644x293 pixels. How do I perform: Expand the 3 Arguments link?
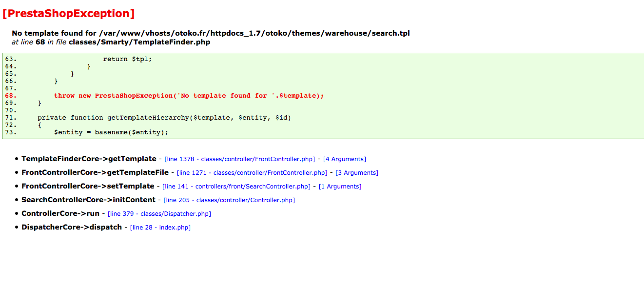(x=357, y=173)
